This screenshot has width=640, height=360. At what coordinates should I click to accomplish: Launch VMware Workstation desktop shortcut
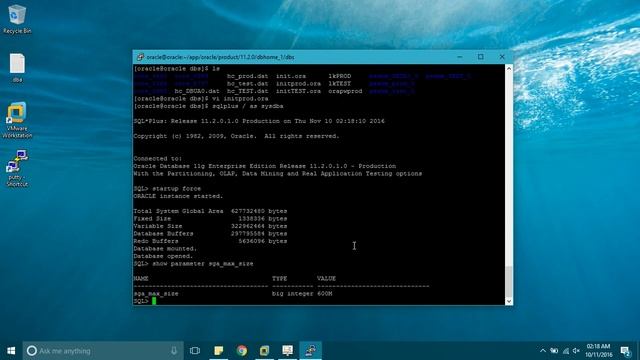17,120
